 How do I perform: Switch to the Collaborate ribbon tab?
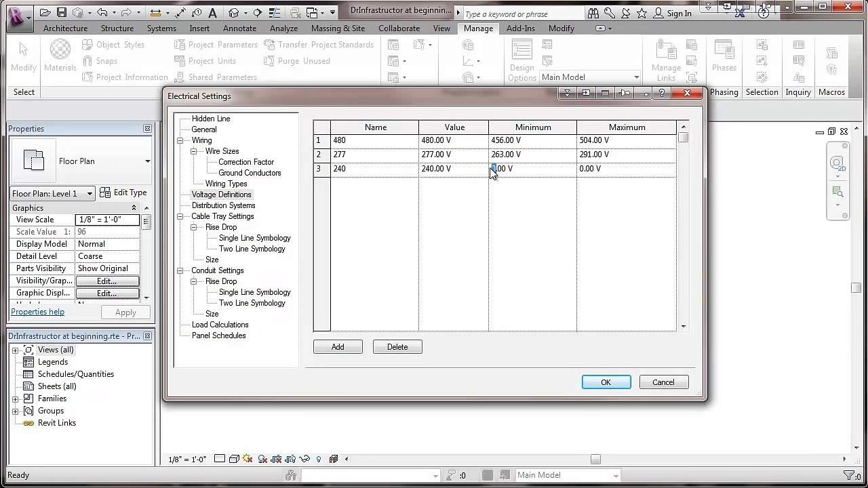pos(399,28)
